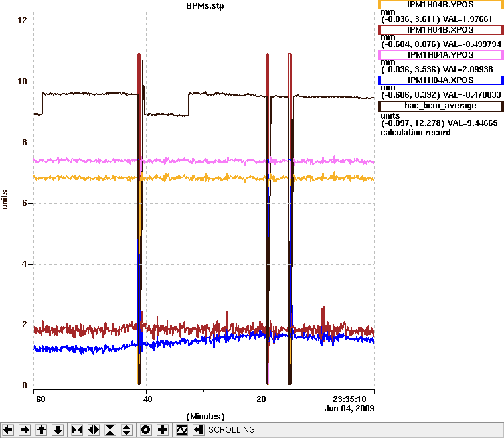Click the 23:35:10 timestamp on the axis
The image size is (504, 438).
pos(349,399)
